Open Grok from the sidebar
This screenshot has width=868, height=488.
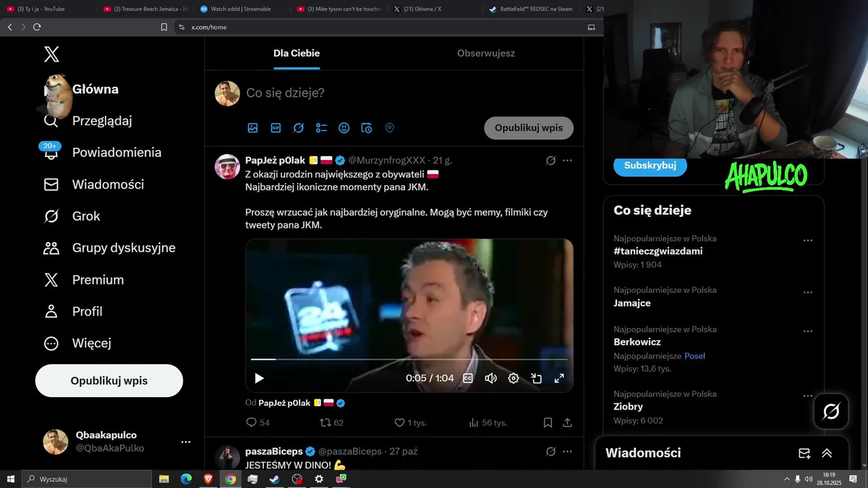pyautogui.click(x=71, y=216)
